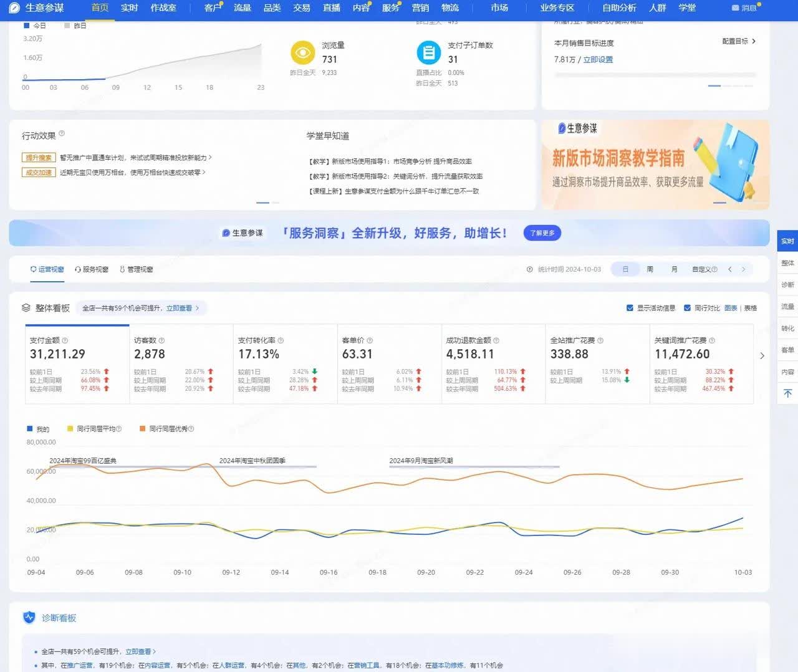798x672 pixels.
Task: Toggle the 同行同层平均 yellow legend series
Action: 92,429
